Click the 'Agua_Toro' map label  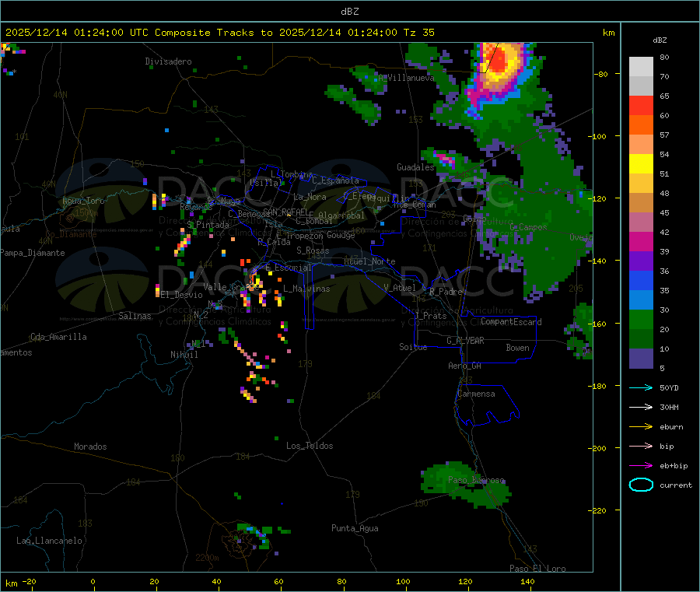click(83, 201)
